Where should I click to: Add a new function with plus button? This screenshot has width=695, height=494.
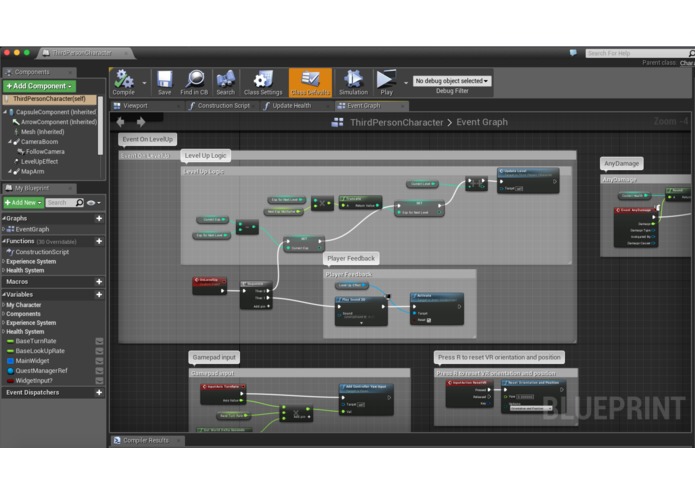99,241
